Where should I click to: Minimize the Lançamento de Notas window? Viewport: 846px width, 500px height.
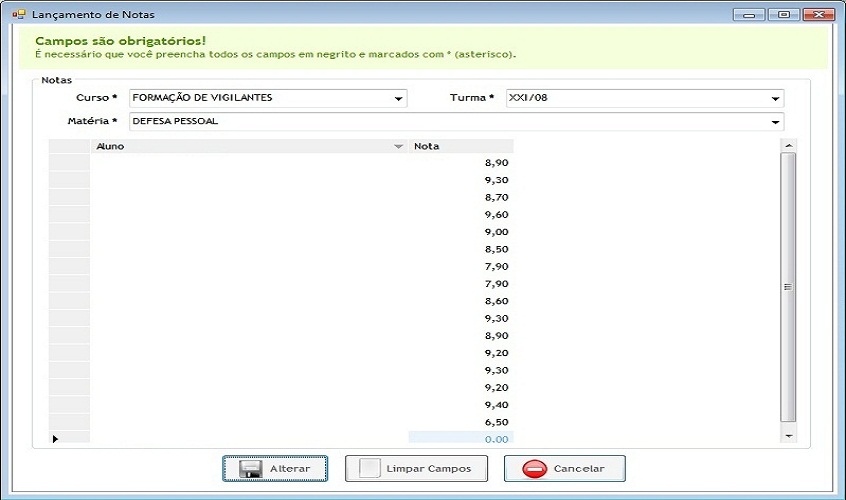pyautogui.click(x=749, y=15)
